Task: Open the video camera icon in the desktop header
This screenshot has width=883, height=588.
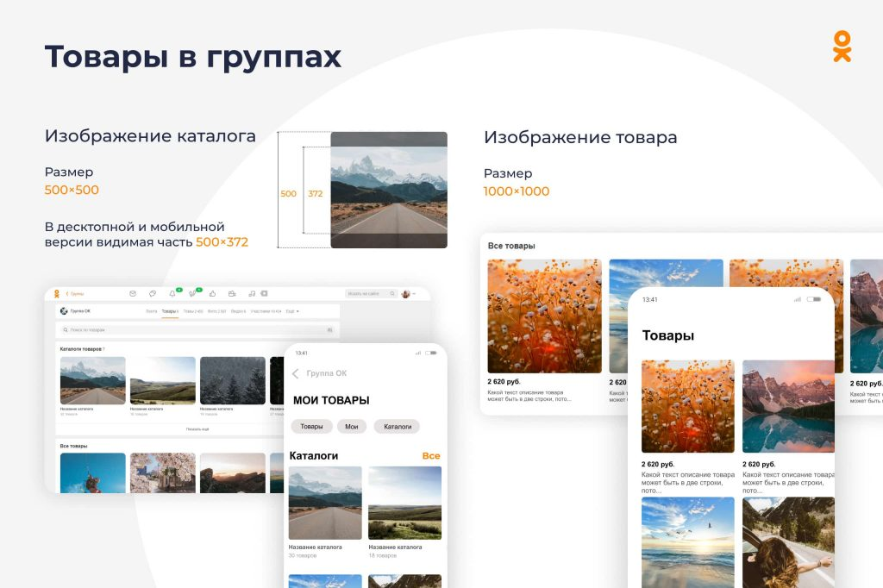Action: pos(232,293)
